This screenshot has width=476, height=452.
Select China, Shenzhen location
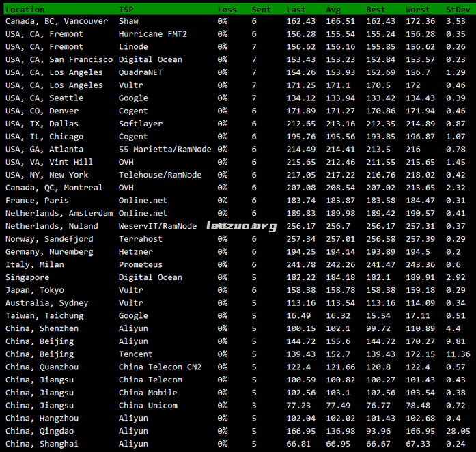42,328
